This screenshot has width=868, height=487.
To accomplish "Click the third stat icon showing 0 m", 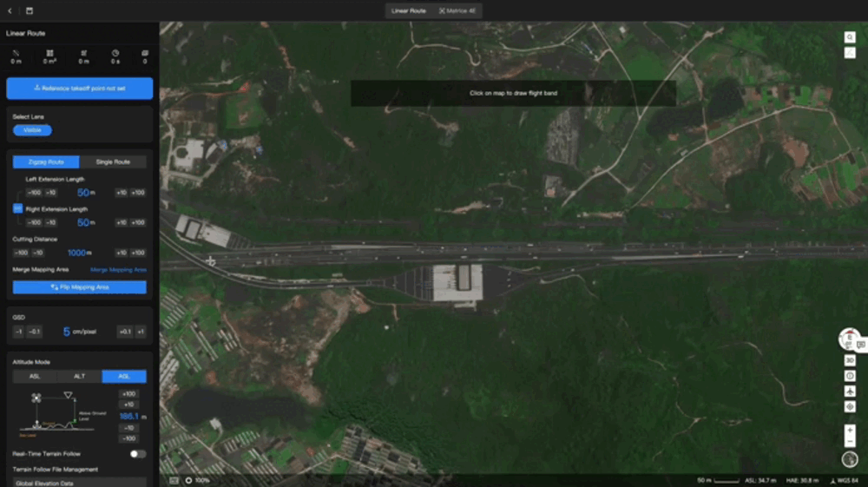I will tap(83, 53).
